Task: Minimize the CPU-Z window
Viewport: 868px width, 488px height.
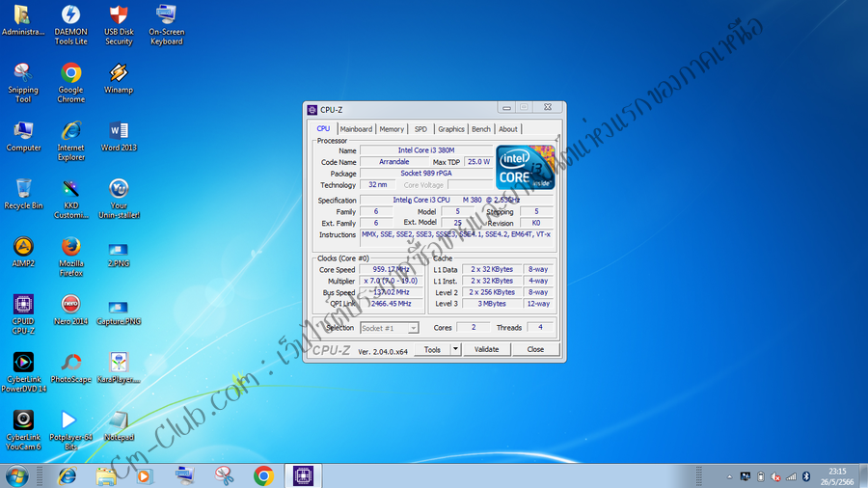Action: coord(506,107)
